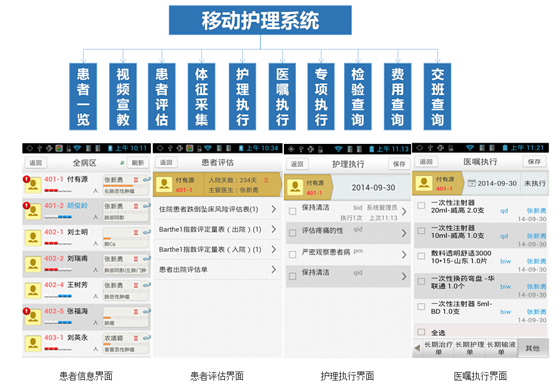Image resolution: width=560 pixels, height=392 pixels.
Task: Check the 保持清洁 bid nursing task
Action: point(292,211)
